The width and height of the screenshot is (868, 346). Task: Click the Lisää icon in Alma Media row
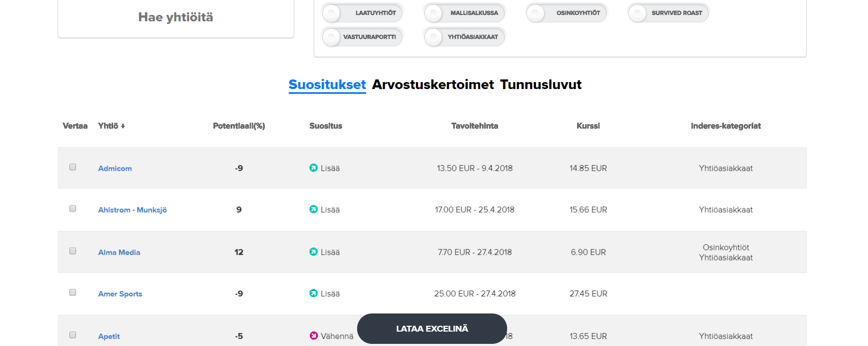[313, 252]
